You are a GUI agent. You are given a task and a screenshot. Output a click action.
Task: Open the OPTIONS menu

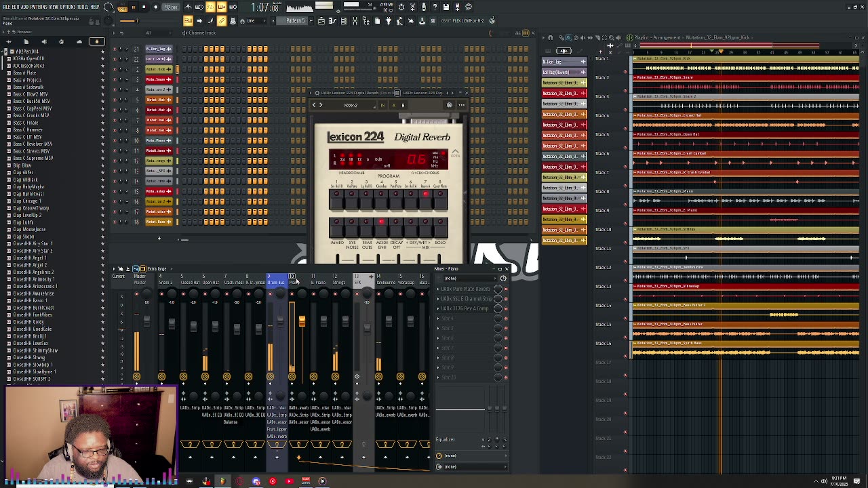coord(66,7)
